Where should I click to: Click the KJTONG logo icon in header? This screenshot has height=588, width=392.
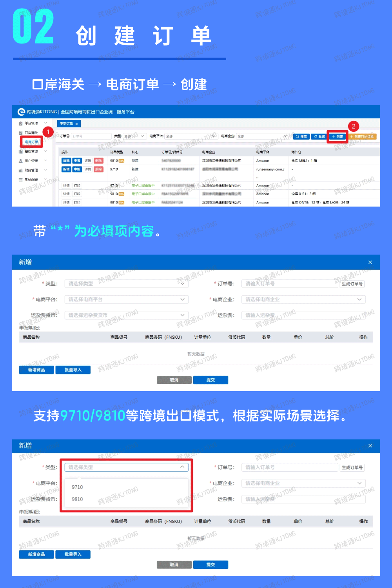tap(21, 112)
